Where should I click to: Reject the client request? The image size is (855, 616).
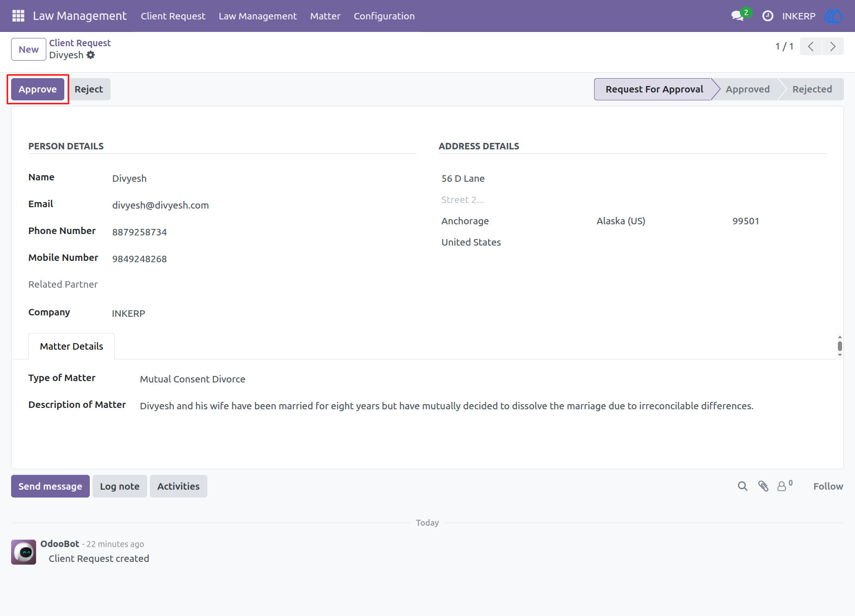89,89
